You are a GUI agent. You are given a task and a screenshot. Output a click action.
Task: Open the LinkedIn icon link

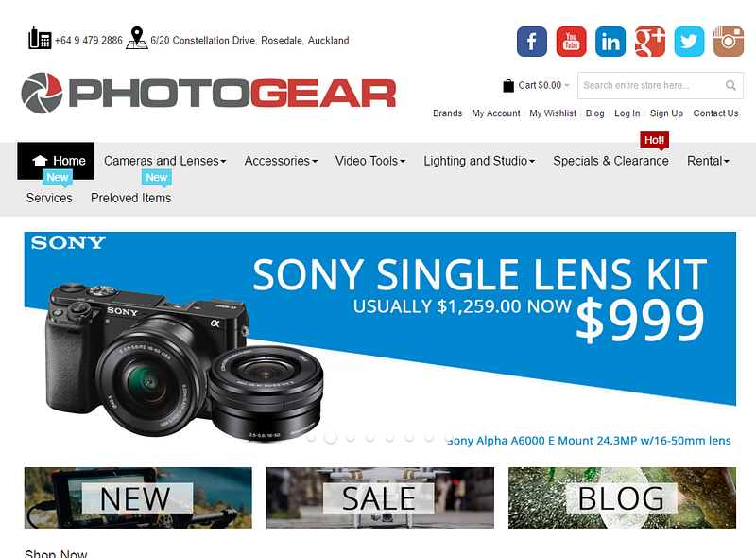[x=610, y=42]
